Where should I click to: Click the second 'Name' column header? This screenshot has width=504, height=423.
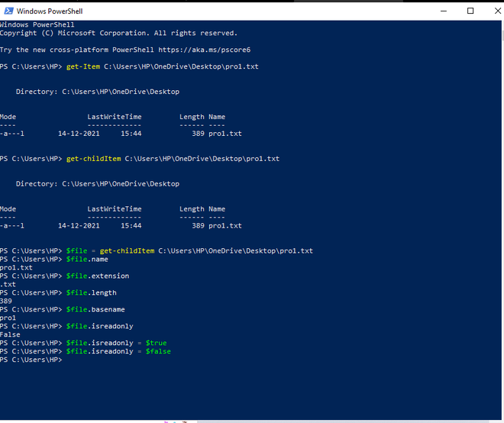coord(217,209)
